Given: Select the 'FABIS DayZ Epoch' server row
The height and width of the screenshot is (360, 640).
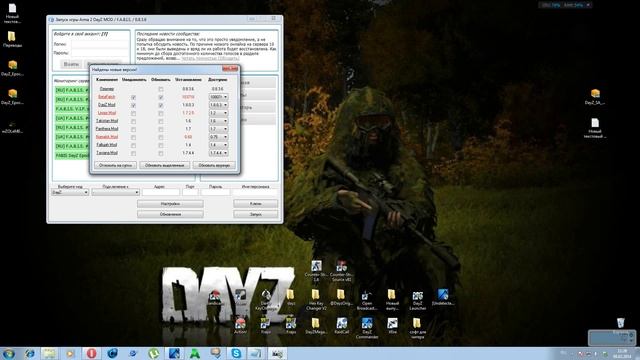Looking at the screenshot, I should (x=72, y=156).
